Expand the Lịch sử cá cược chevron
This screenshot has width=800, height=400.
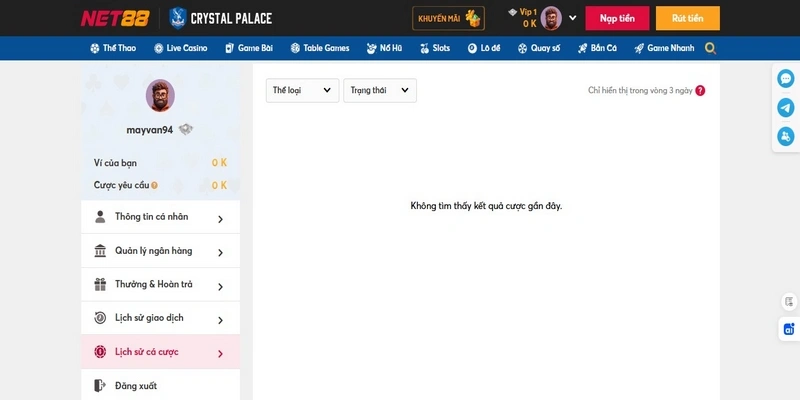click(220, 354)
